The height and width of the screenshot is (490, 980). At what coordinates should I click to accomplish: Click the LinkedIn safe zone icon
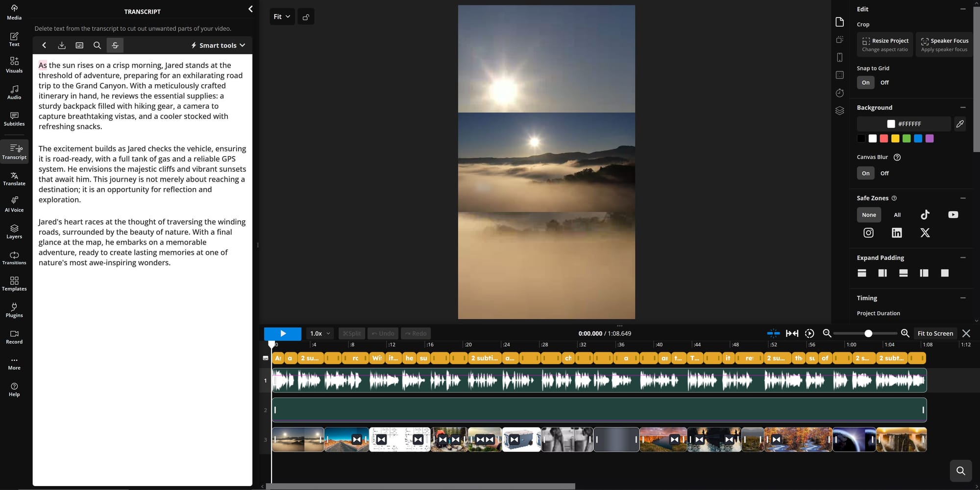(896, 233)
